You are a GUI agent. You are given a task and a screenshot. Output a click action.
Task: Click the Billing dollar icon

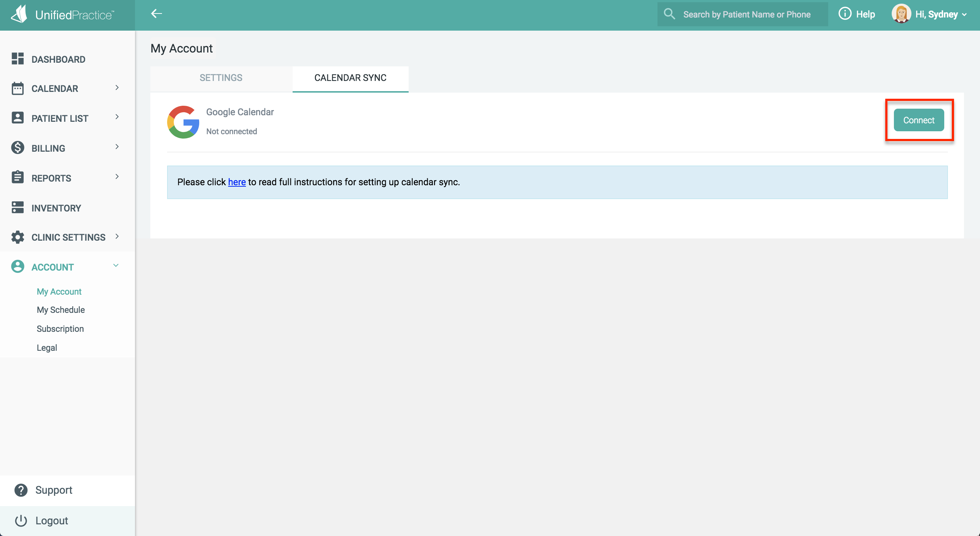point(18,148)
